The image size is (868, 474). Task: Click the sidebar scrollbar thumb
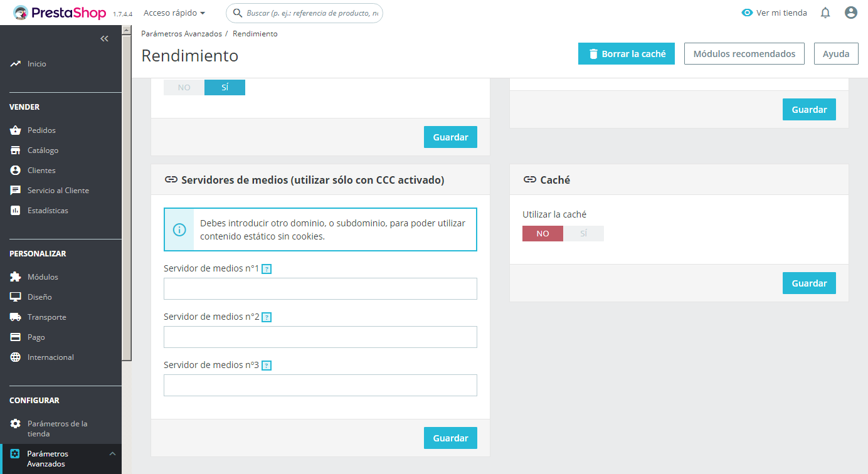click(x=127, y=197)
